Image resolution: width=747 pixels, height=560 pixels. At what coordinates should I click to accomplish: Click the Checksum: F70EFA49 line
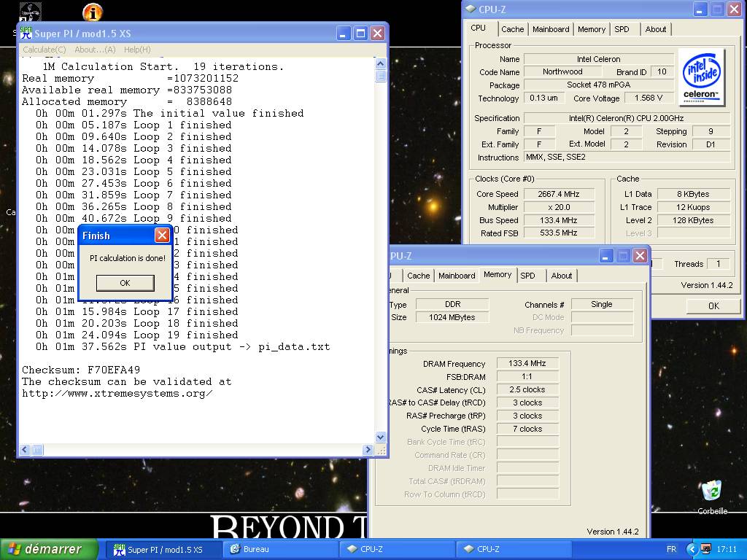(81, 370)
